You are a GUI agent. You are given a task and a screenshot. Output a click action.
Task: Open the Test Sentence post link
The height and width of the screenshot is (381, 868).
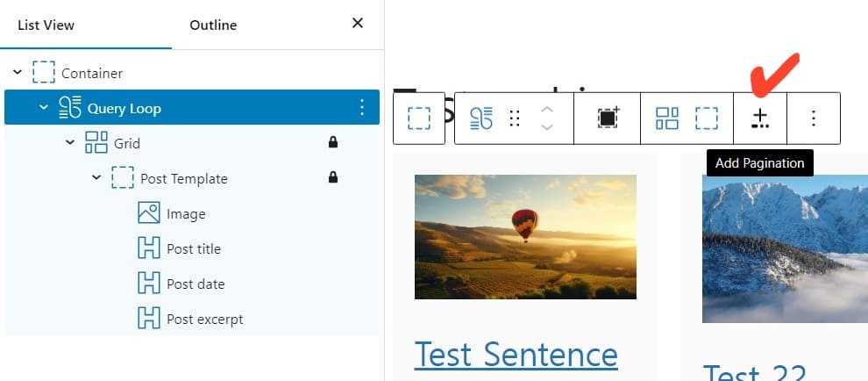click(516, 354)
